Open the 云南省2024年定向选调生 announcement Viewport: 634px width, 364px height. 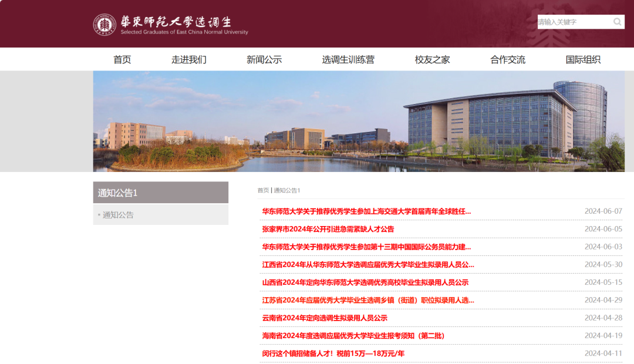(325, 318)
